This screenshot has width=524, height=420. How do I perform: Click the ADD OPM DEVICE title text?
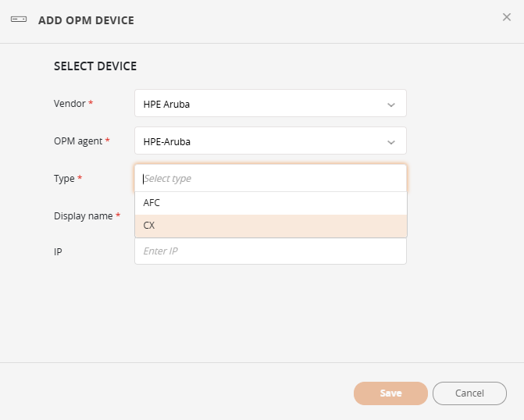tap(86, 20)
